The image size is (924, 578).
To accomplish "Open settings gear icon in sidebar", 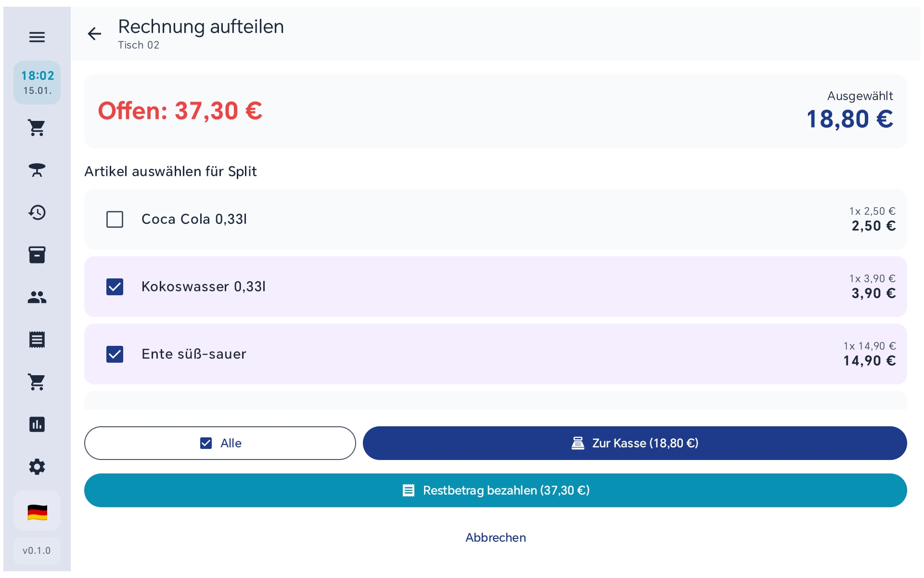I will pyautogui.click(x=37, y=467).
